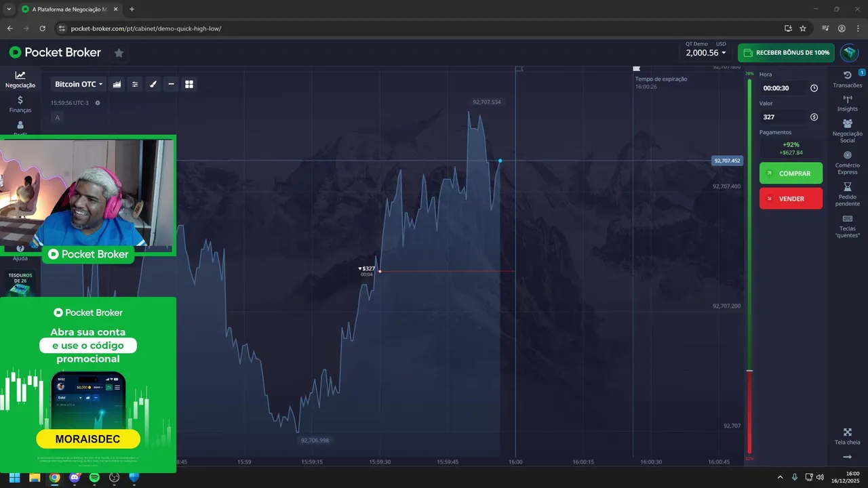Click the browser address bar URL

[146, 28]
